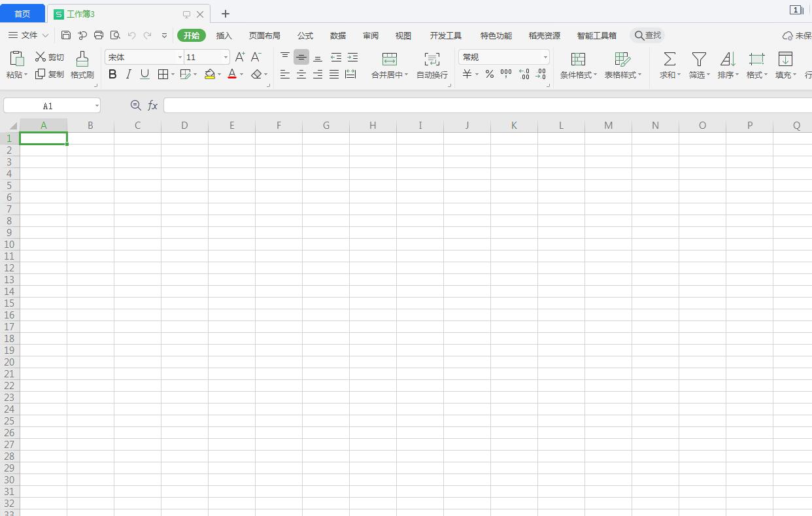Open the 条件格式 conditional formatting dropdown

click(x=579, y=65)
